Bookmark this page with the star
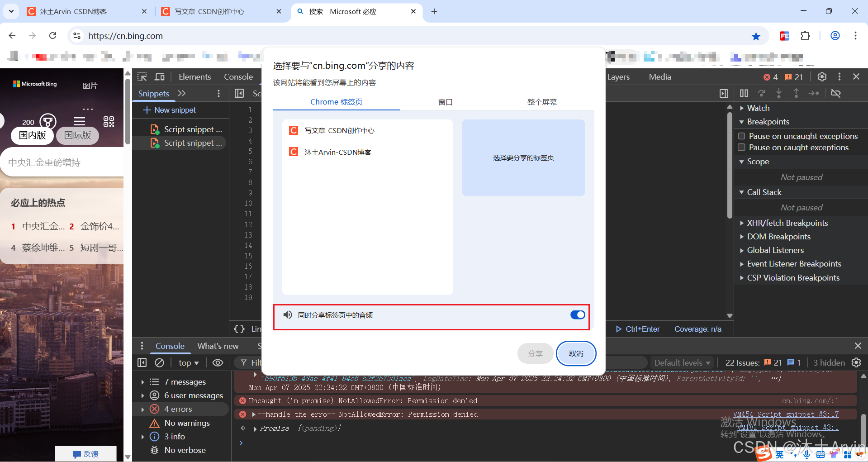This screenshot has width=868, height=462. click(756, 36)
